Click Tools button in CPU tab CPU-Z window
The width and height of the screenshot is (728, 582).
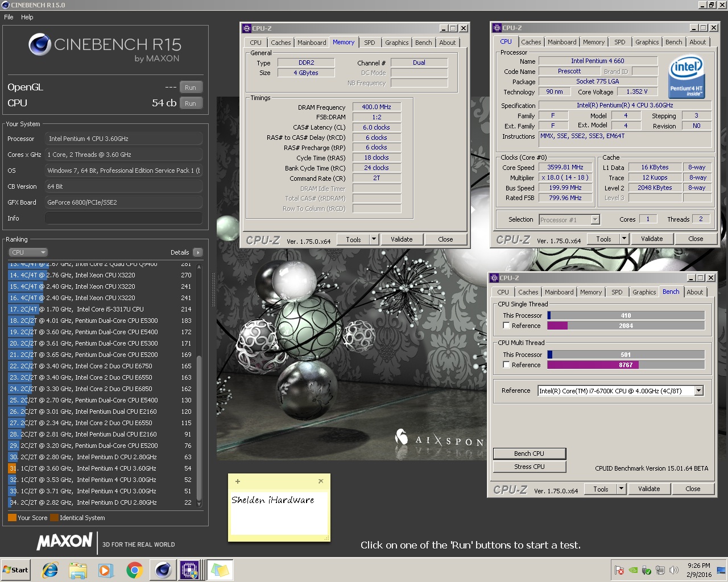click(x=603, y=239)
